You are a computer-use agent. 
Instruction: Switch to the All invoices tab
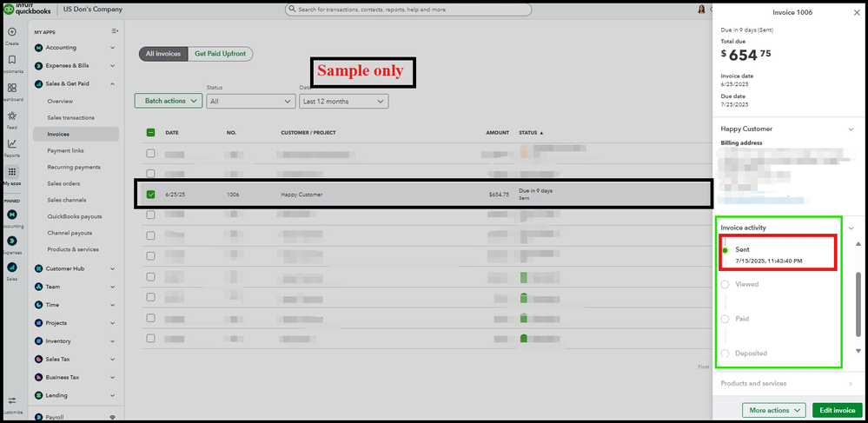pyautogui.click(x=163, y=54)
